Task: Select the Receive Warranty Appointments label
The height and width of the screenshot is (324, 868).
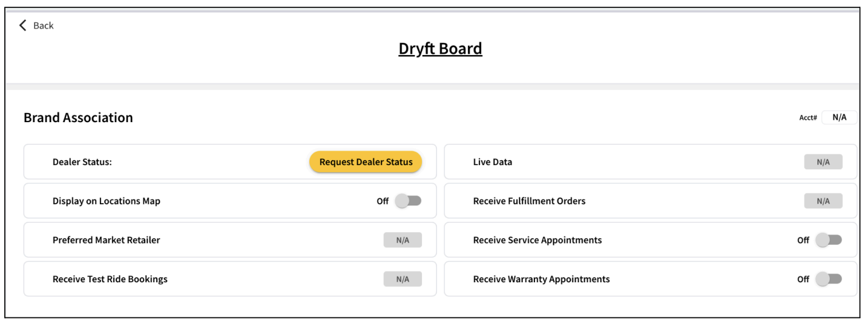Action: point(541,279)
